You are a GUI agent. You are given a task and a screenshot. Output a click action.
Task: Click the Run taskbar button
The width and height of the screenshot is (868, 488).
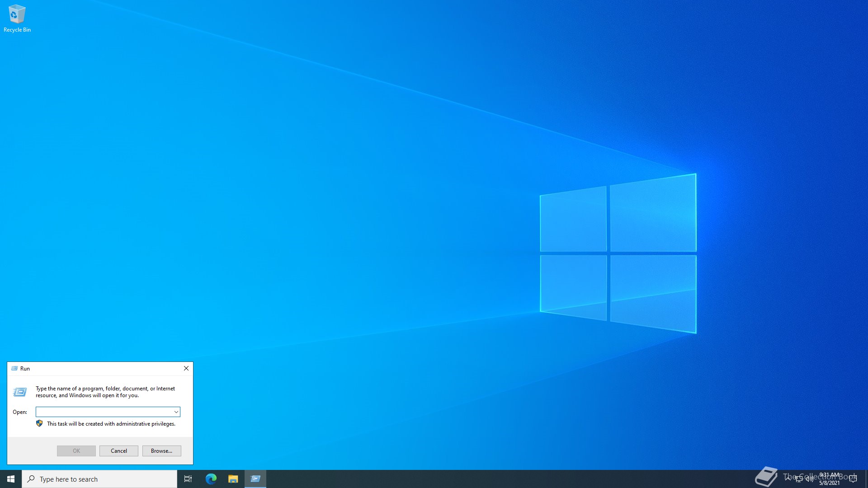pos(255,479)
